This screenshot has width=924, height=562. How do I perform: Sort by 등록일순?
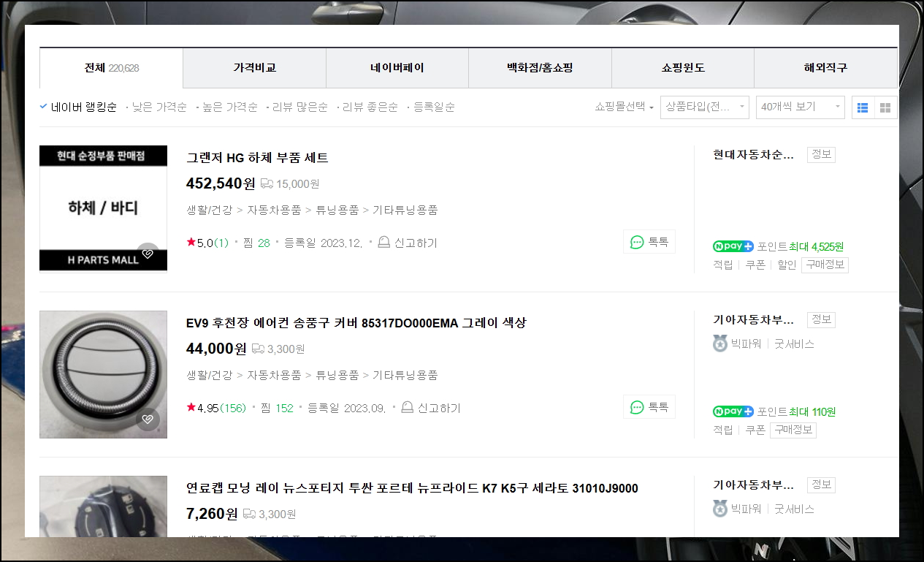pyautogui.click(x=434, y=107)
